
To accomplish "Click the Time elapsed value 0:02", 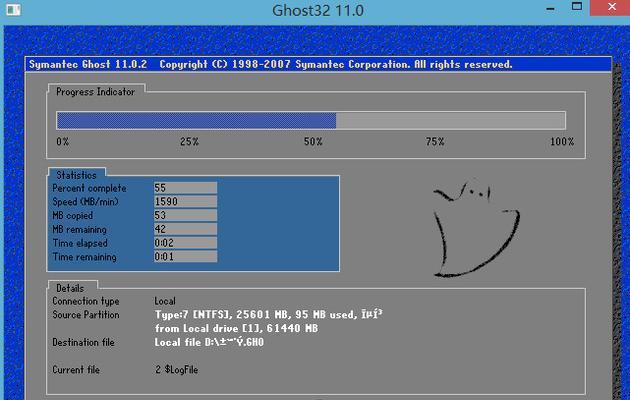I will tap(185, 243).
